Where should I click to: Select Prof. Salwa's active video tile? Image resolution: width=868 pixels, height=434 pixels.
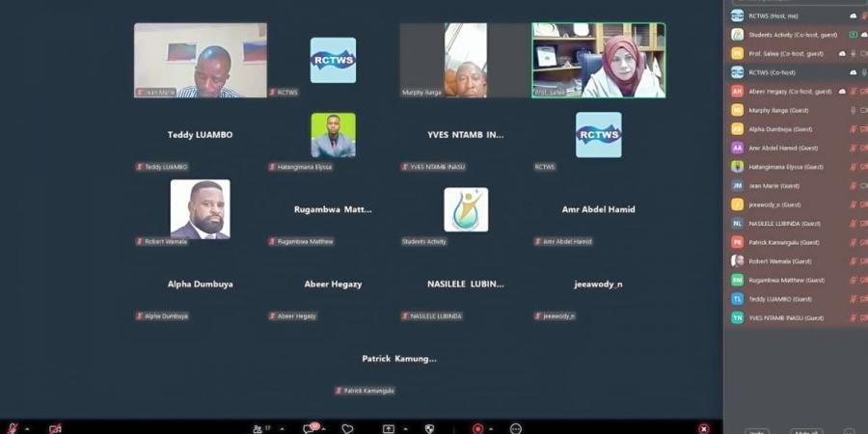click(x=599, y=61)
